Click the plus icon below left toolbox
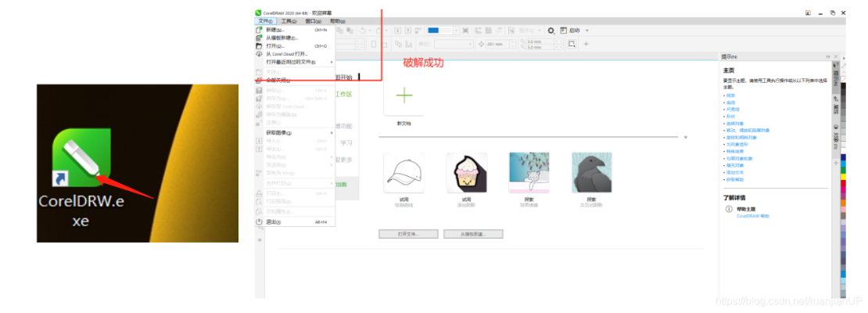 pos(260,240)
